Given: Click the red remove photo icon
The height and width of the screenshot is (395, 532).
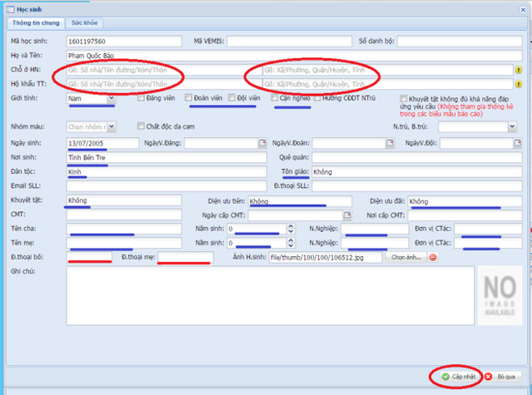Looking at the screenshot, I should pyautogui.click(x=432, y=258).
